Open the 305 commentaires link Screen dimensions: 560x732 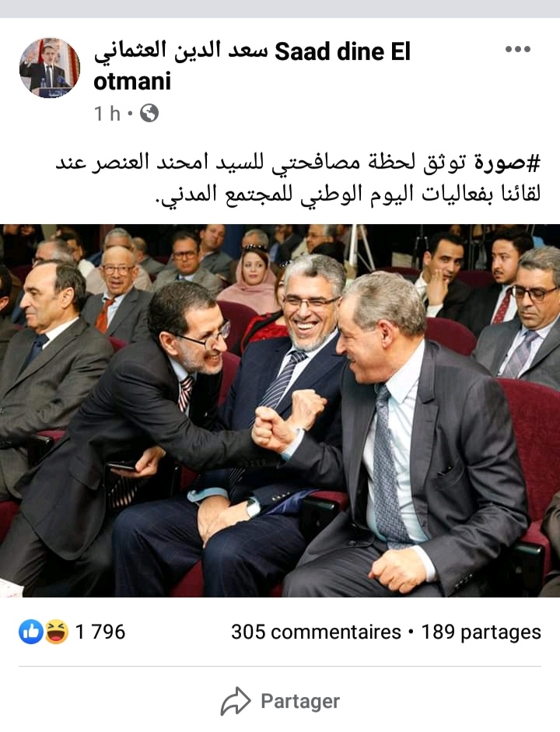(x=316, y=632)
